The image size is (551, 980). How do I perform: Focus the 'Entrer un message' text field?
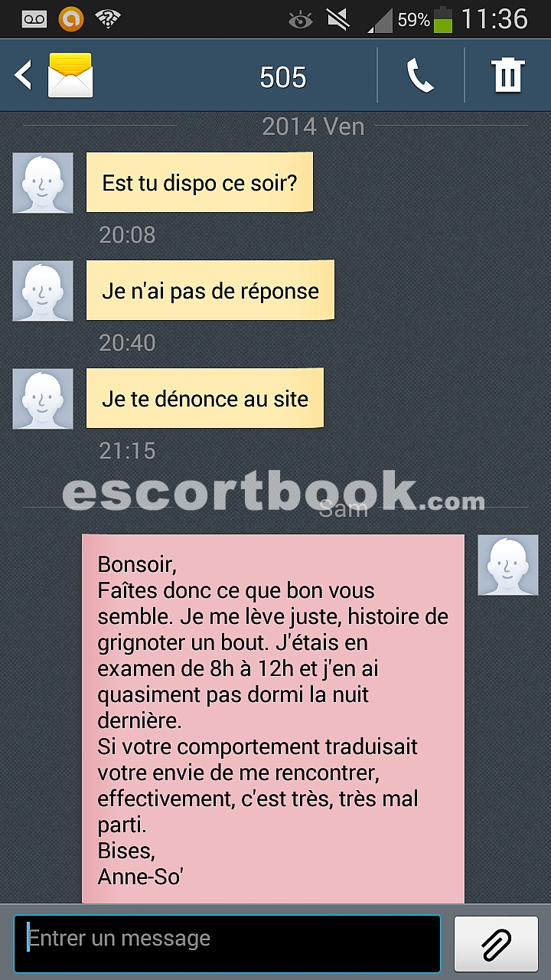(227, 944)
